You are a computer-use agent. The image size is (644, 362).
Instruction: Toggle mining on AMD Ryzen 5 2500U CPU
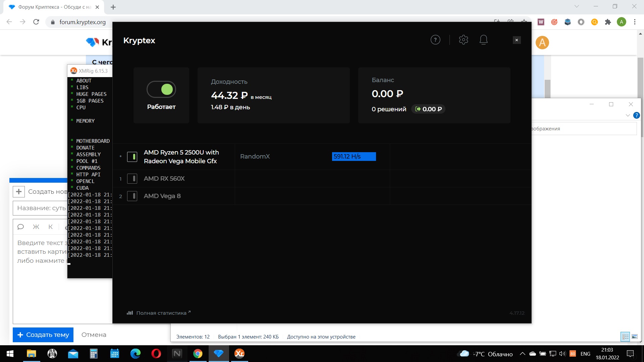tap(132, 157)
